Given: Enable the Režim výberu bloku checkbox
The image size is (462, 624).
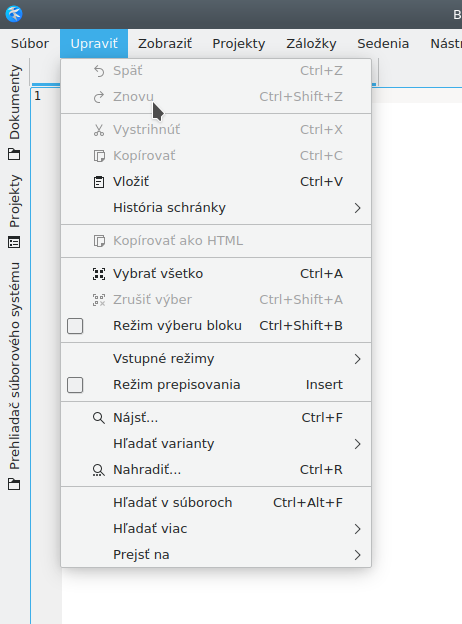Looking at the screenshot, I should pos(75,326).
